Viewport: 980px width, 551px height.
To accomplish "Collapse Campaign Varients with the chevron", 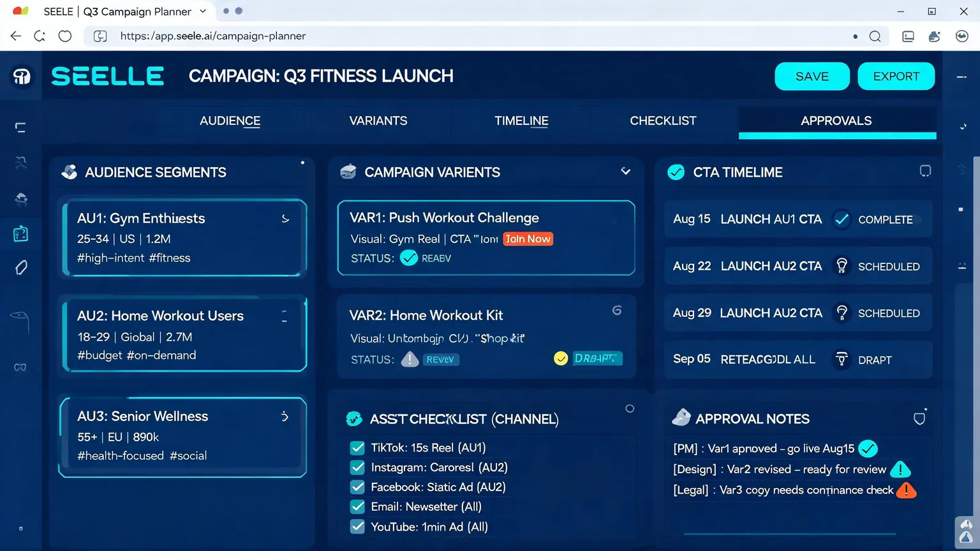I will [x=626, y=172].
